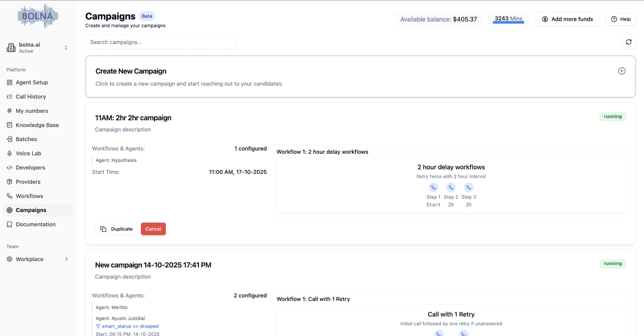Cancel the 11AM 2hr campaign
Image resolution: width=644 pixels, height=336 pixels.
[x=153, y=229]
